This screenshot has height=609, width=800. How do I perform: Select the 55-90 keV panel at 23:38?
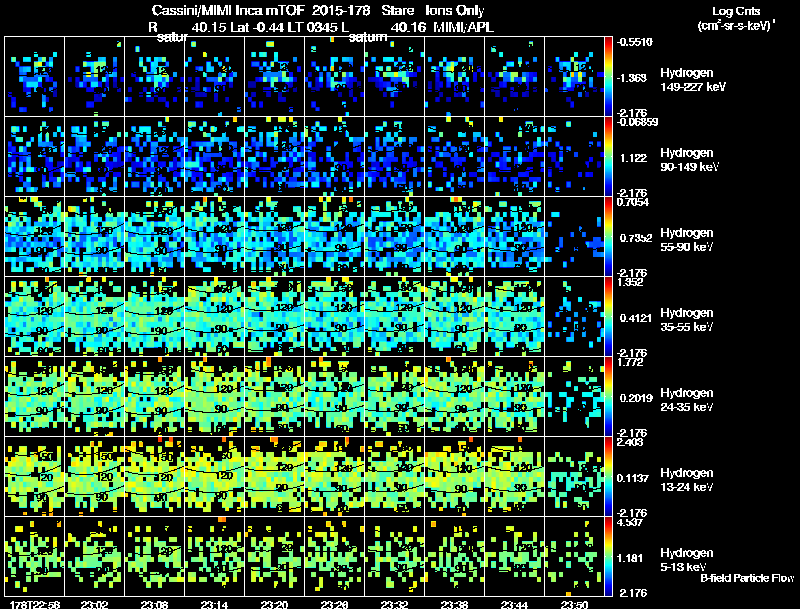click(x=455, y=237)
